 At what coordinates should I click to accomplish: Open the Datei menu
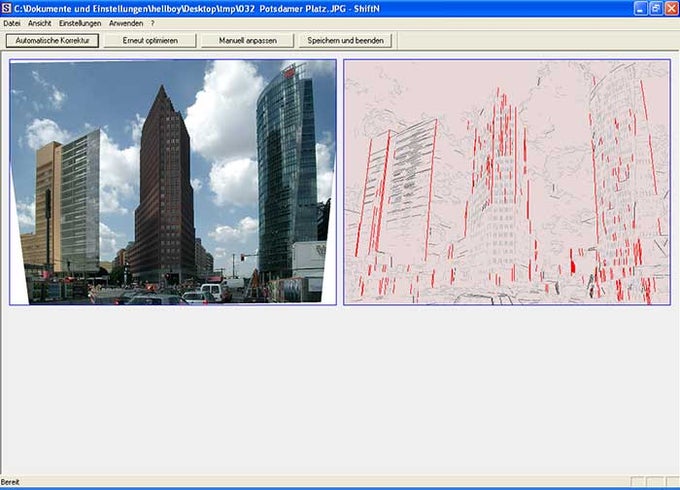[x=12, y=23]
